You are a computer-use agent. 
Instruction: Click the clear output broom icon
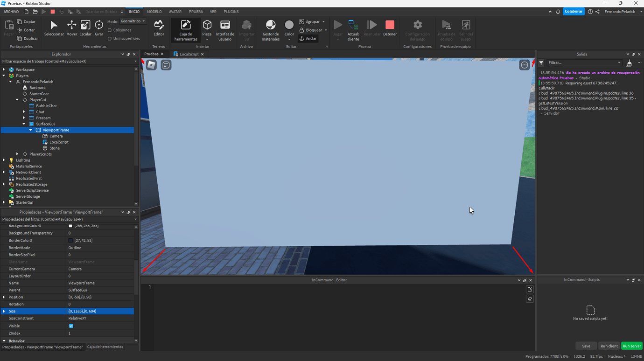pyautogui.click(x=629, y=63)
